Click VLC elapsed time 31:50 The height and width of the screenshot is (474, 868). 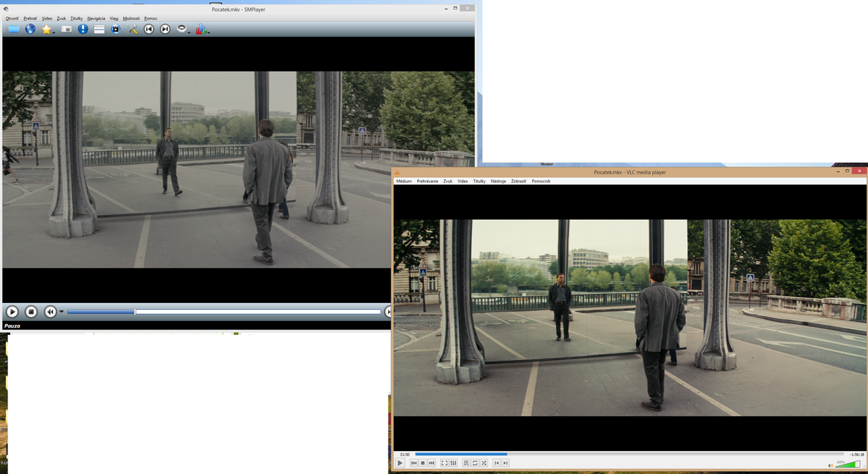[x=404, y=454]
